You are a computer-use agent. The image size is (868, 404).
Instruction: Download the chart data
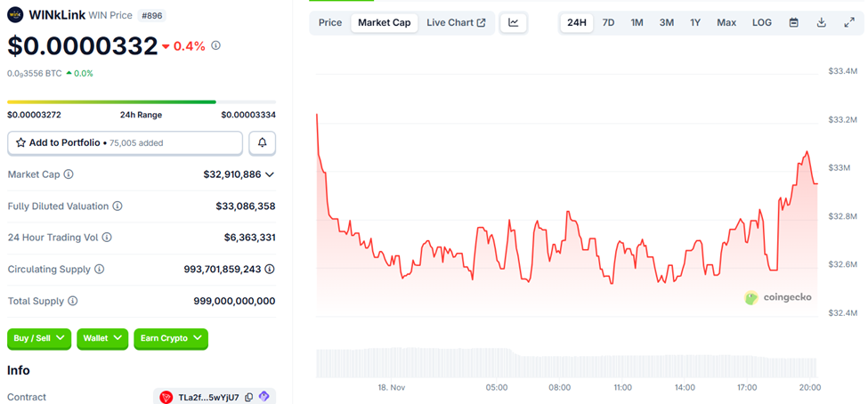point(822,22)
